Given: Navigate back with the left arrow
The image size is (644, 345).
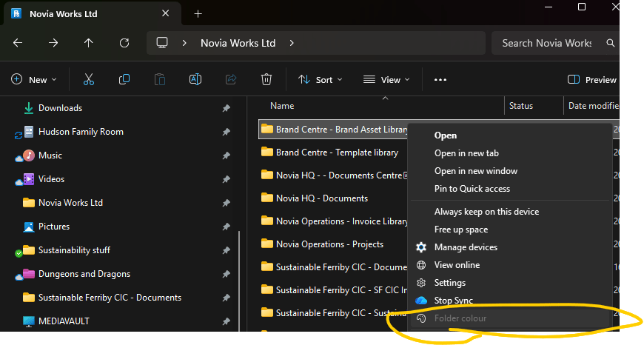Looking at the screenshot, I should coord(18,43).
